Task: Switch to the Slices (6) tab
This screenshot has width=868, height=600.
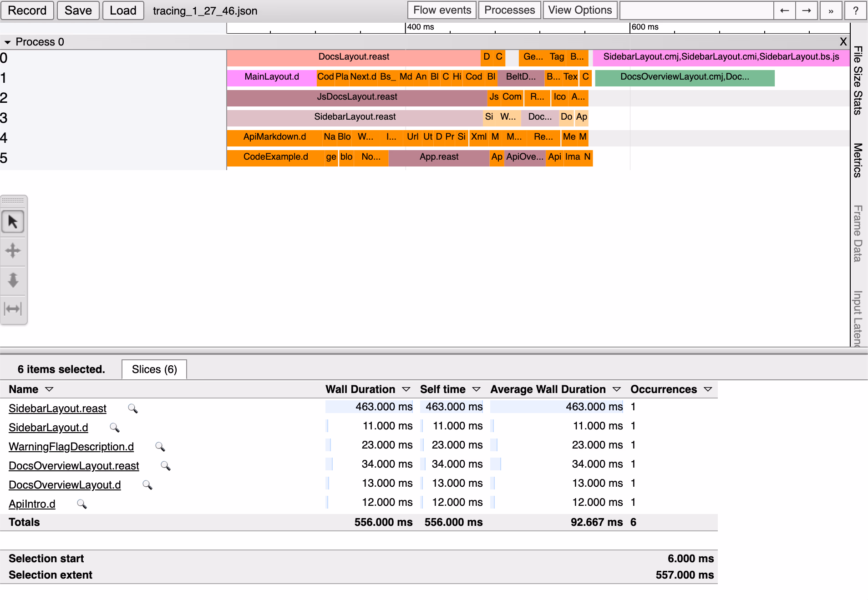Action: [x=154, y=369]
